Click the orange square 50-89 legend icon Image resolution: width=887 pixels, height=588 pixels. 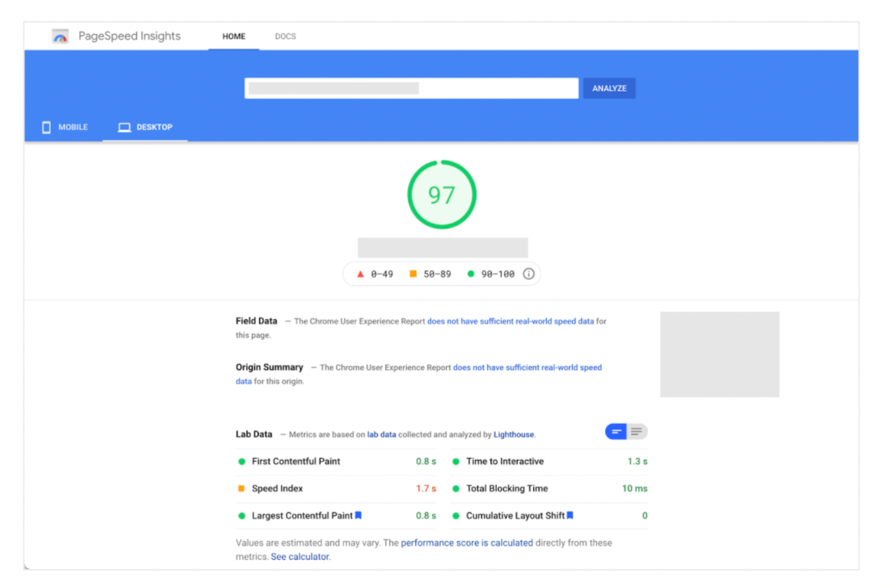click(413, 274)
